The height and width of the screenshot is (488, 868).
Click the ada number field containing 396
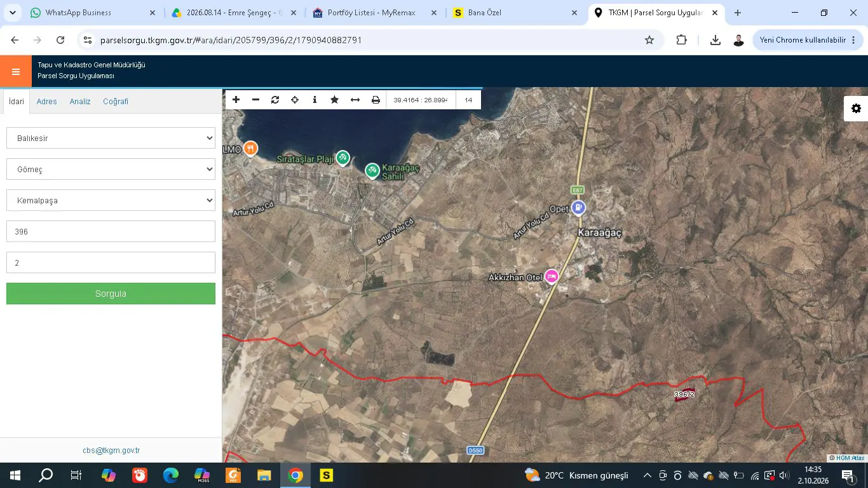pyautogui.click(x=111, y=231)
